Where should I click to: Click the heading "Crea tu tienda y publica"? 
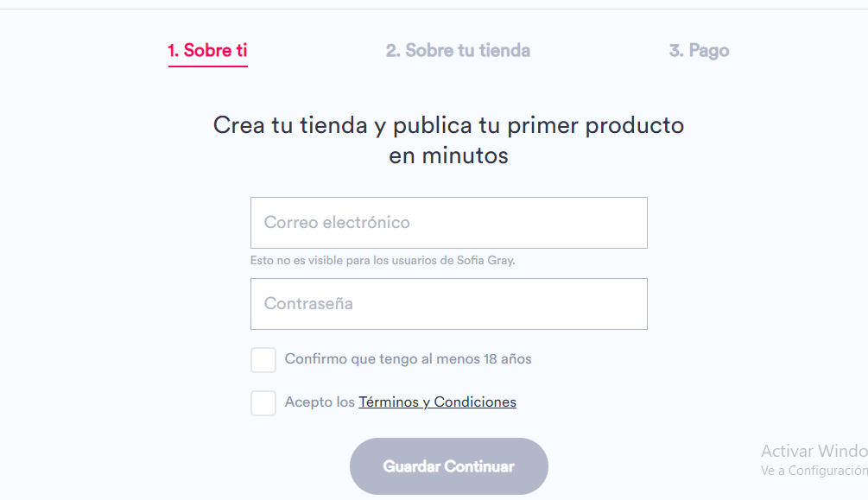coord(448,125)
